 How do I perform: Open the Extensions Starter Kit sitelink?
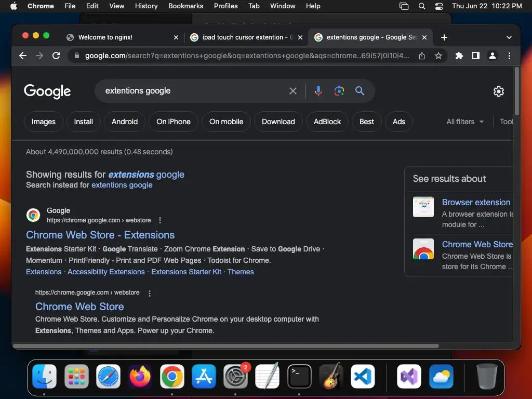pos(187,272)
